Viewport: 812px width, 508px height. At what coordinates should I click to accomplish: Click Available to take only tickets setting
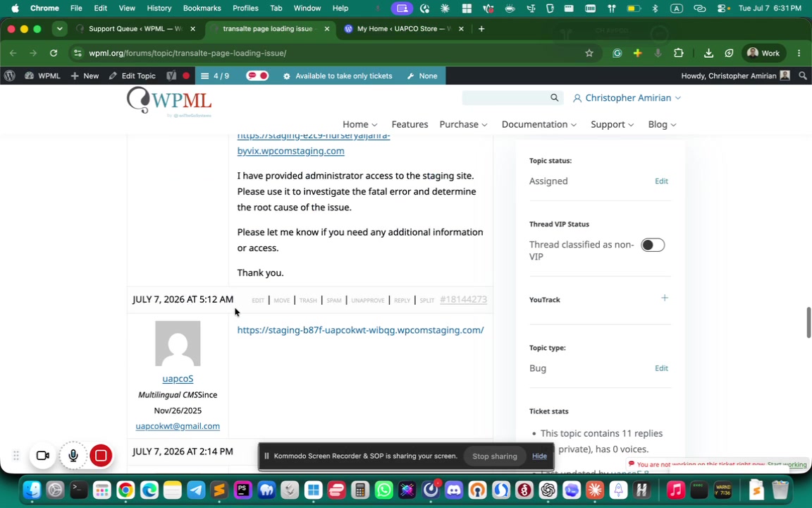tap(338, 75)
